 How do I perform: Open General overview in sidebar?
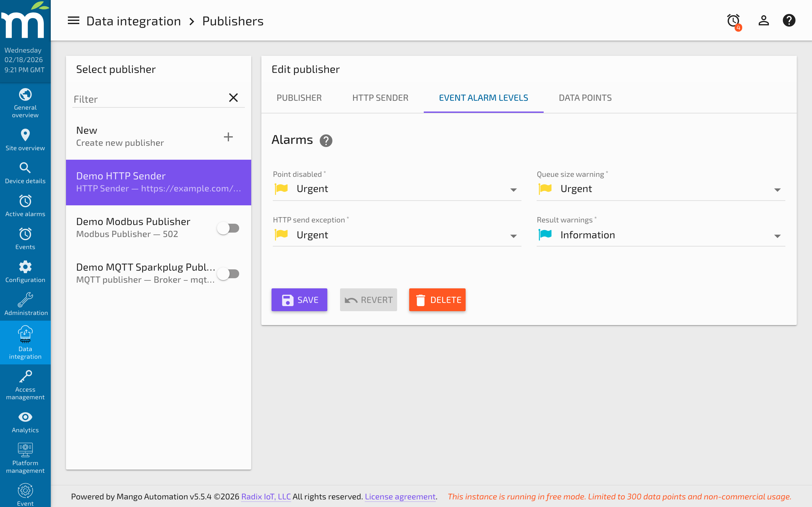click(25, 103)
